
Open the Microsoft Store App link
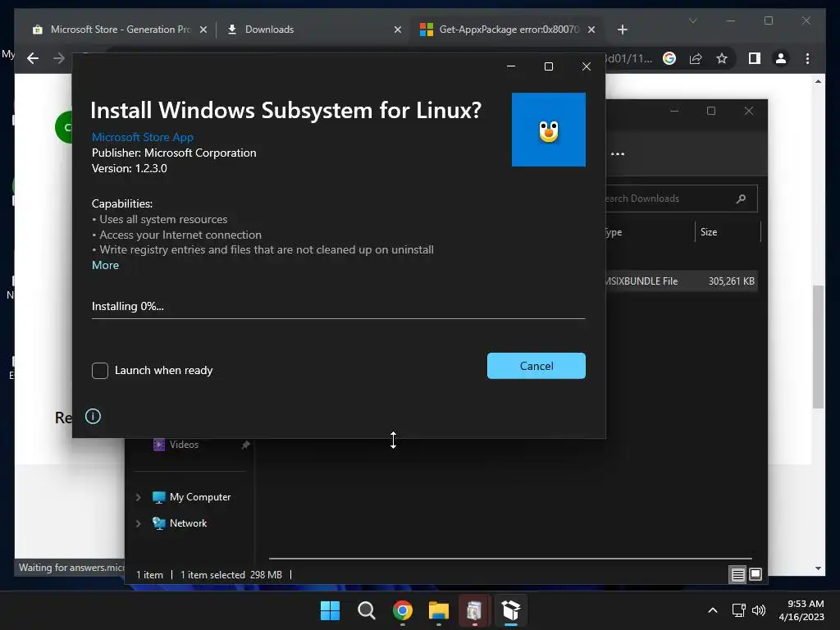click(143, 137)
